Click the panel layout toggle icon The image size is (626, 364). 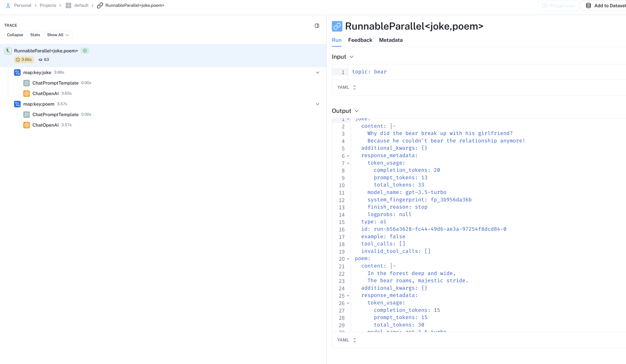(x=317, y=26)
